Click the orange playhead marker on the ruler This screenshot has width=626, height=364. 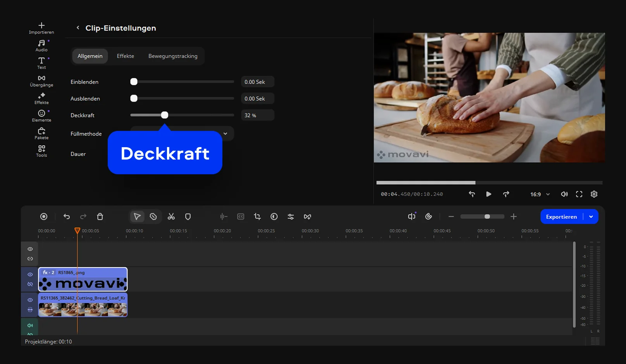pos(77,230)
